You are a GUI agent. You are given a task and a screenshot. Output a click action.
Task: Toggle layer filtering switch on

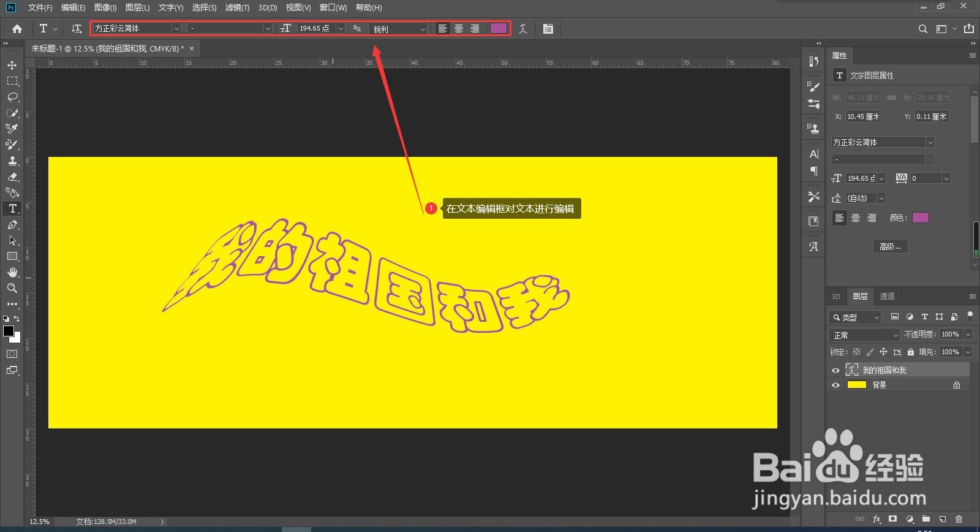pos(970,316)
